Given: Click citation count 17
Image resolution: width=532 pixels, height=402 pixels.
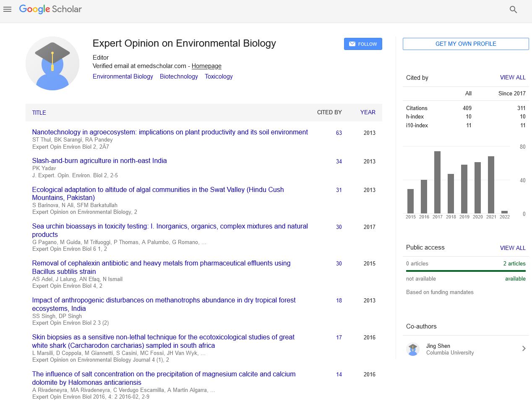Looking at the screenshot, I should [x=339, y=337].
